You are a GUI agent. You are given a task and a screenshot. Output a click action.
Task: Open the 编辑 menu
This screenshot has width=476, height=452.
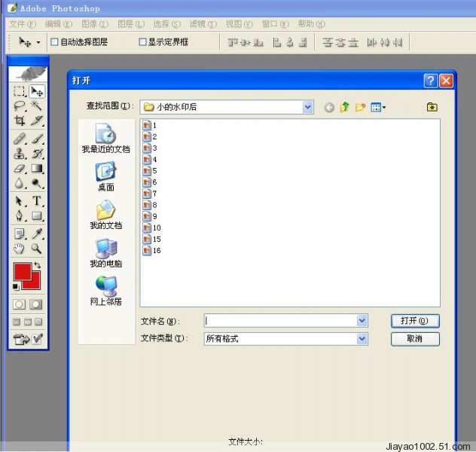coord(59,23)
